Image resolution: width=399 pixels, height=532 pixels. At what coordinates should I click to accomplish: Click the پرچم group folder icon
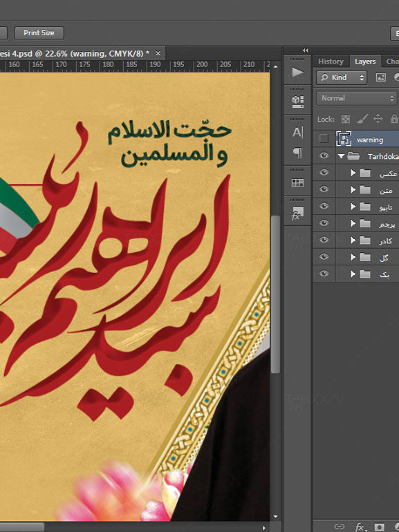(365, 223)
